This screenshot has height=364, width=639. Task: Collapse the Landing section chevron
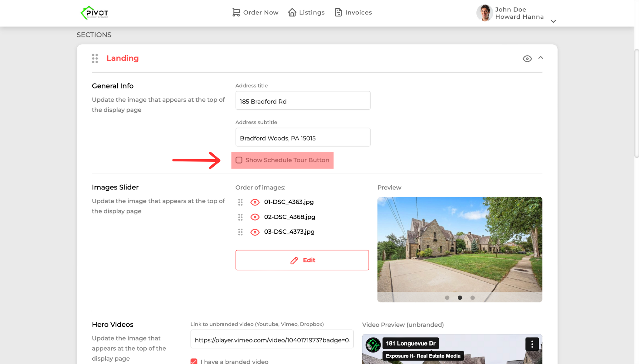[x=540, y=58]
